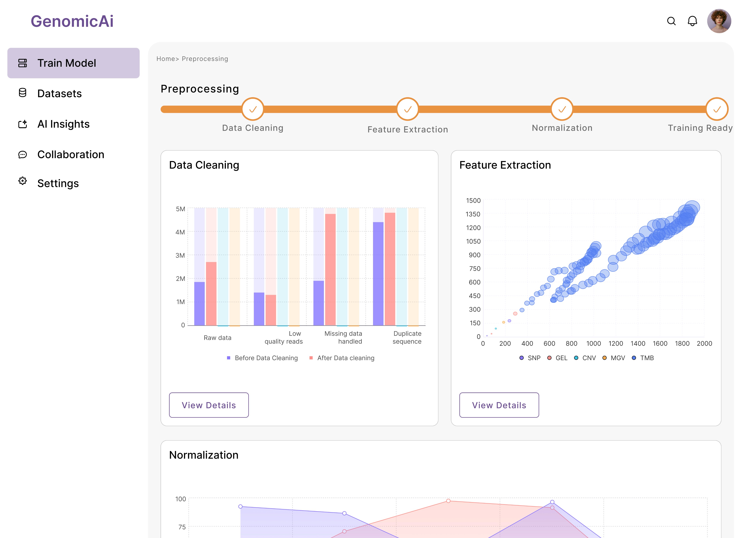The width and height of the screenshot is (756, 538).
Task: Open the Collaboration menu item
Action: [71, 154]
